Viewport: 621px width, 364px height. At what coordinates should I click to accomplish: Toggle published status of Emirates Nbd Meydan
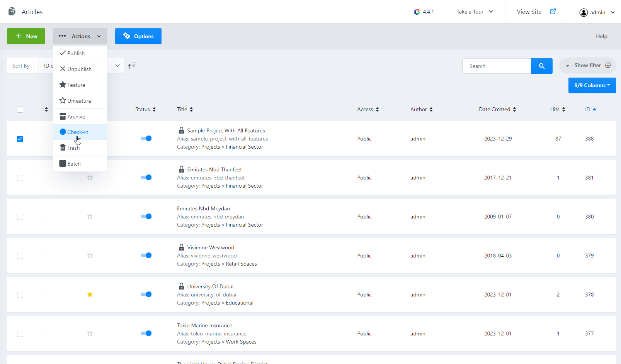click(146, 217)
